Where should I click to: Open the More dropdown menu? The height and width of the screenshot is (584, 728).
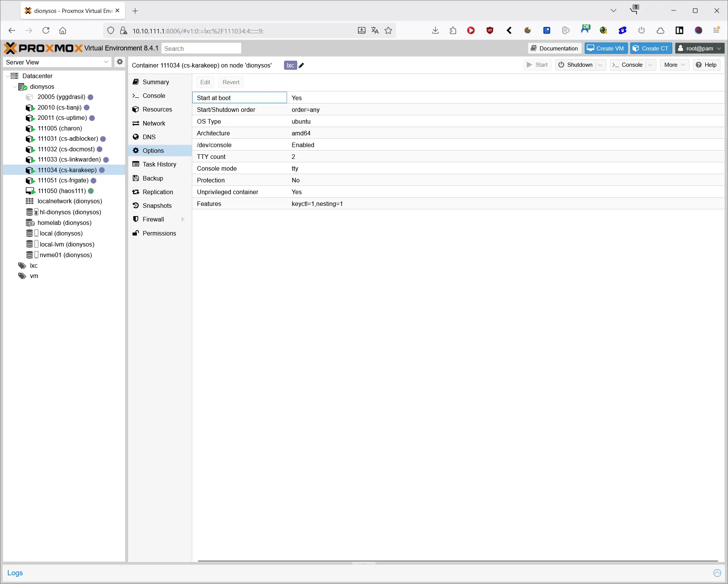pos(674,65)
